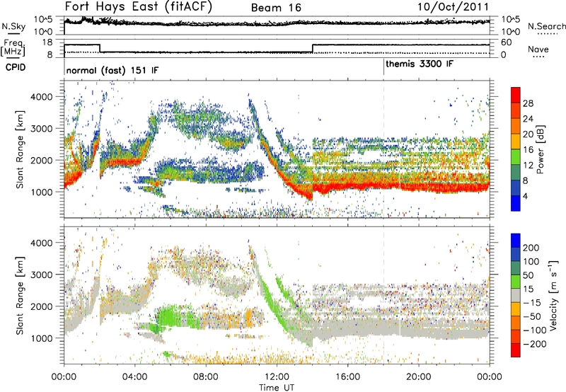The width and height of the screenshot is (566, 392).
Task: Pick the bright green segment of Velocity color bar
Action: [516, 282]
